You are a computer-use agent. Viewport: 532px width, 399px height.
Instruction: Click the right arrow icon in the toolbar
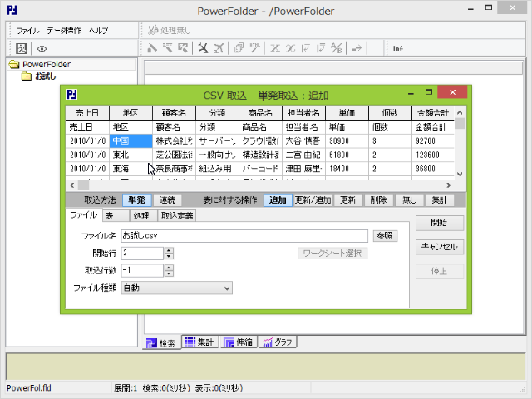click(x=357, y=48)
